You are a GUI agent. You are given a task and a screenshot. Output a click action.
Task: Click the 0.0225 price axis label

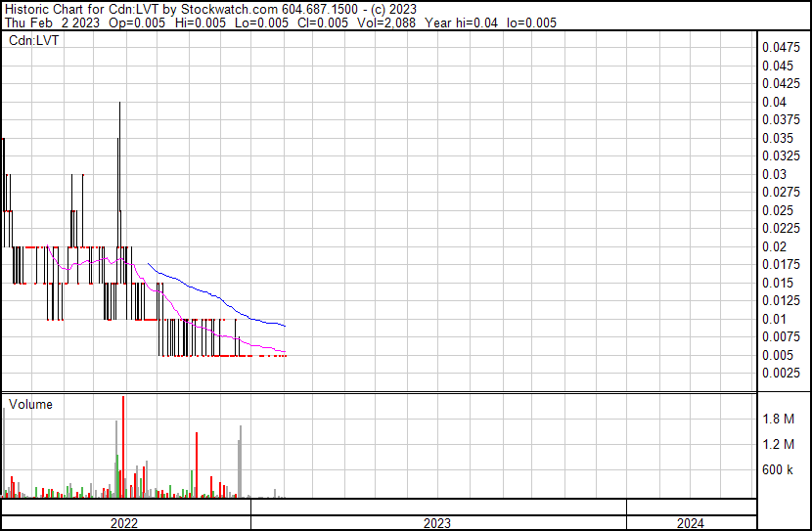click(781, 228)
